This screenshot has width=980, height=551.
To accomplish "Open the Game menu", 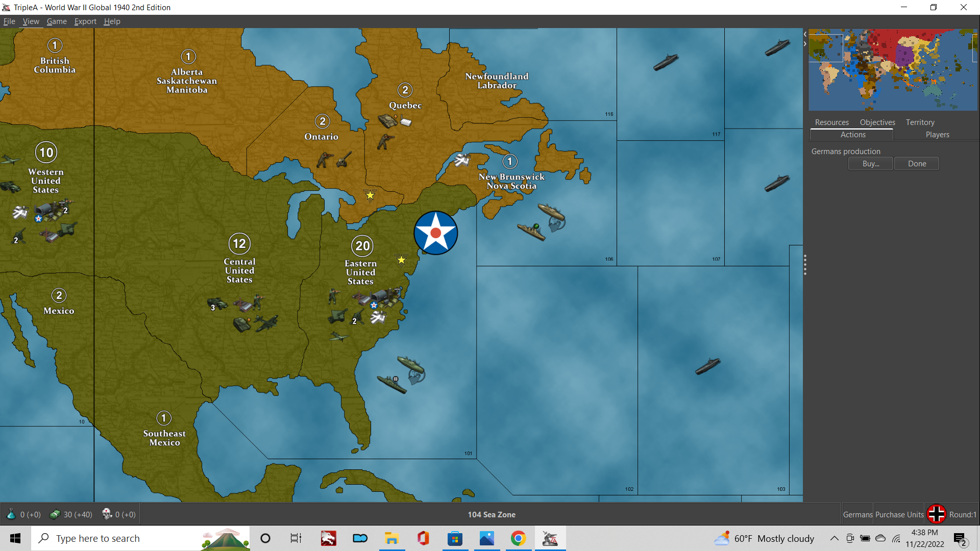I will point(56,21).
